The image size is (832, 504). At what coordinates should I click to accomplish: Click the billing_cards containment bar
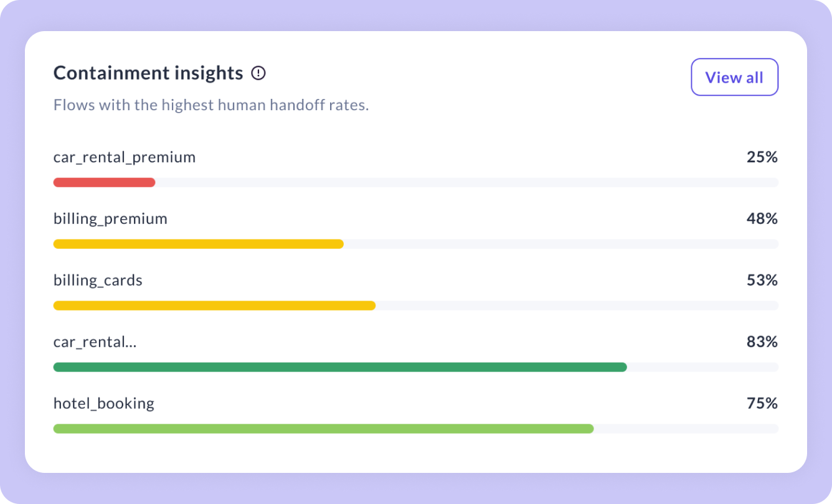(x=214, y=306)
